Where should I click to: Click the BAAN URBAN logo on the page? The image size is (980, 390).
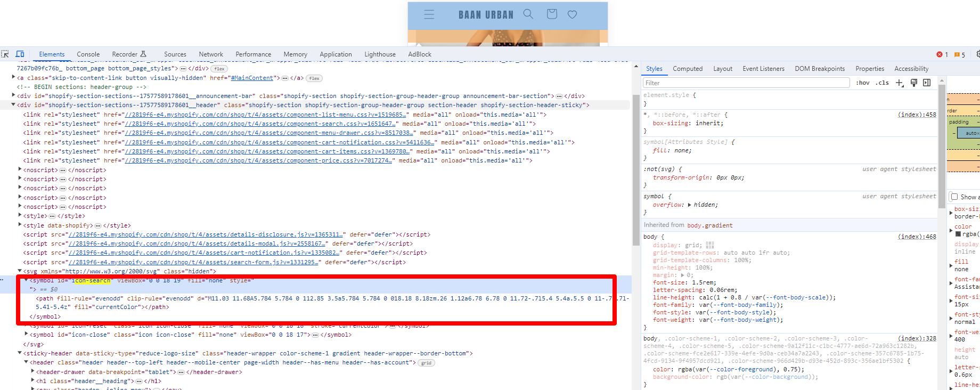(486, 15)
